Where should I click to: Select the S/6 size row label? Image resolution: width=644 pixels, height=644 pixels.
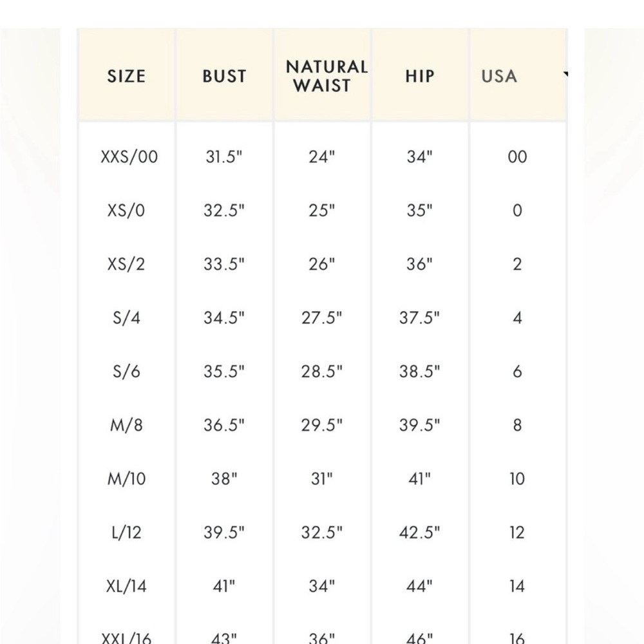(126, 372)
